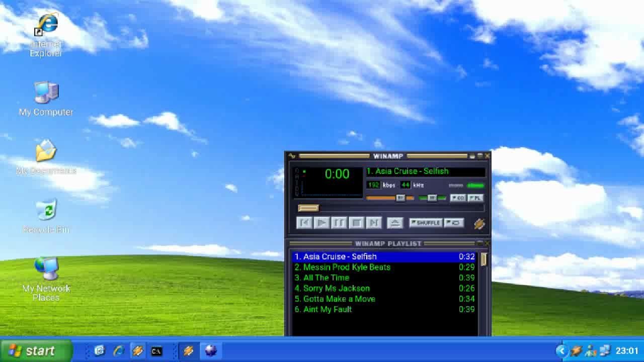The image size is (644, 362).
Task: Click the playlist scrollbar handle
Action: coord(484,259)
